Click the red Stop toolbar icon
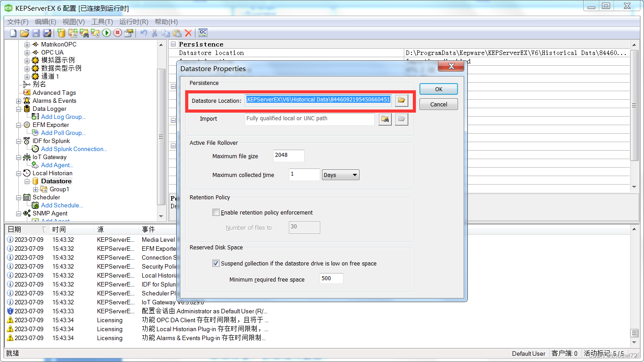This screenshot has height=362, width=644. 118,33
